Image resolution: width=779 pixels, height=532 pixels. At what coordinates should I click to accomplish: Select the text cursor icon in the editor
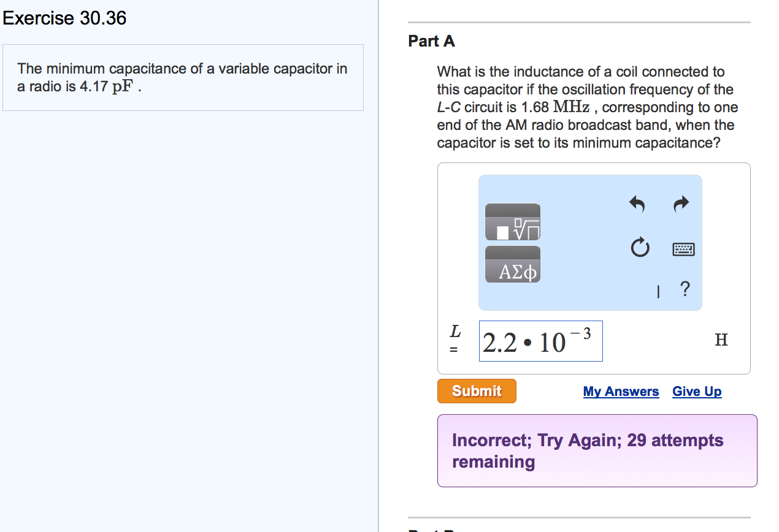coord(658,292)
